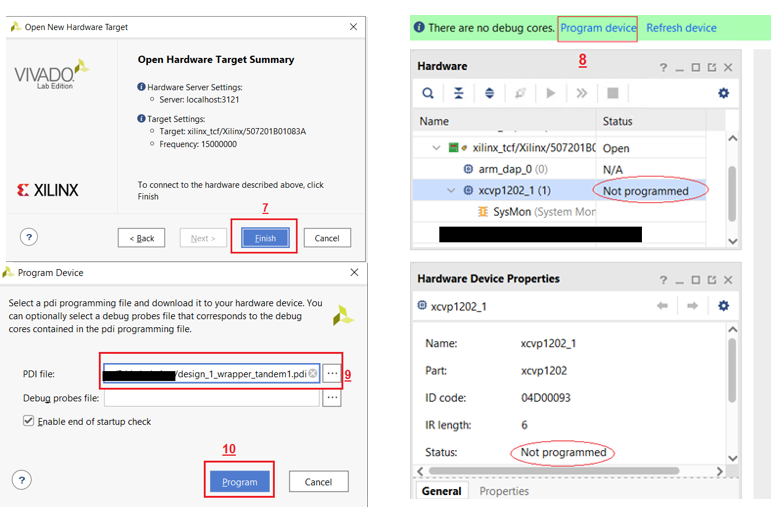The image size is (780, 514).
Task: Clear the PDI file path field
Action: [313, 373]
